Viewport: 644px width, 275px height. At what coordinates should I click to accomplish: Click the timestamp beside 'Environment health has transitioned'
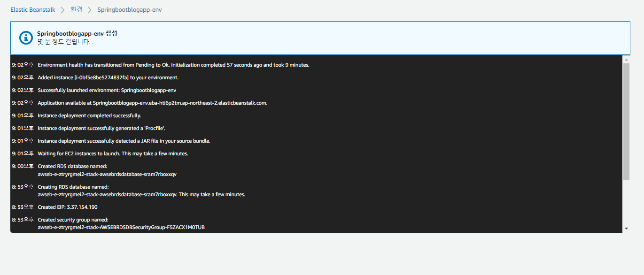(23, 65)
